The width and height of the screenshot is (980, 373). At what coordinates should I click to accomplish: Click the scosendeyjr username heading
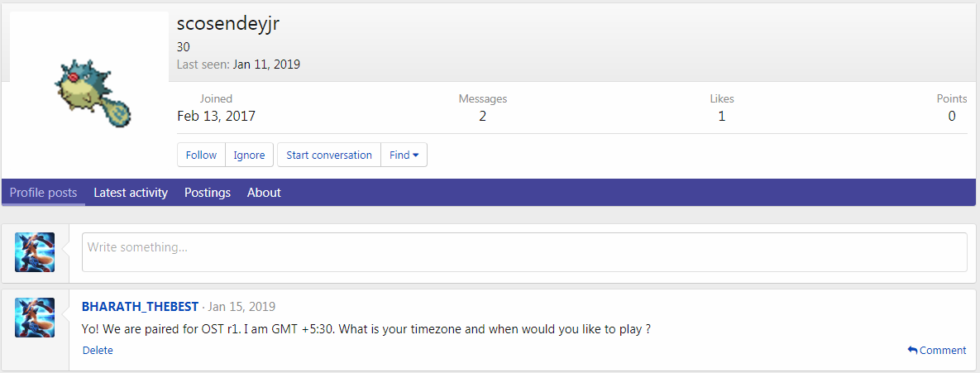pyautogui.click(x=228, y=23)
